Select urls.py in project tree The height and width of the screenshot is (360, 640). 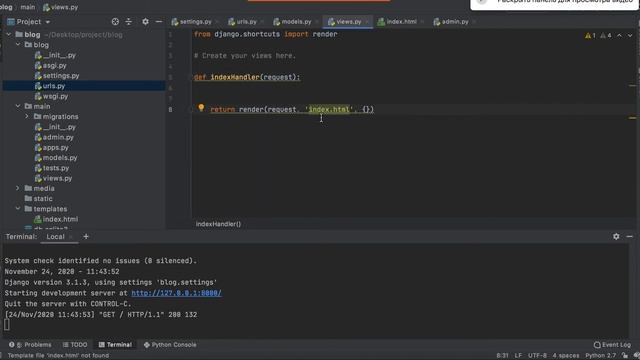click(53, 86)
